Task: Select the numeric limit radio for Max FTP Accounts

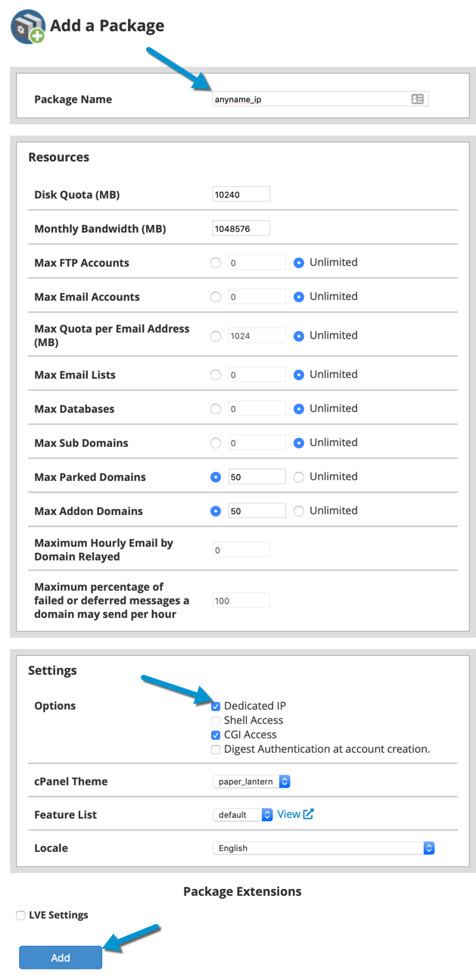Action: point(216,263)
